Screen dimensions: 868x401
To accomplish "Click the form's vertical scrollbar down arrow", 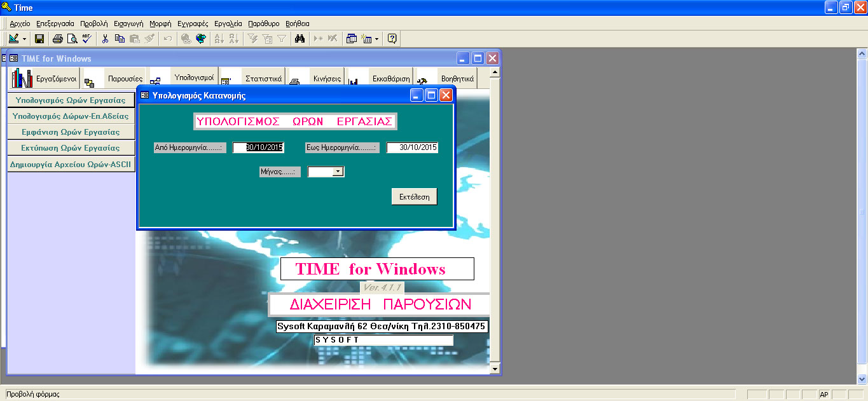I will coord(495,369).
